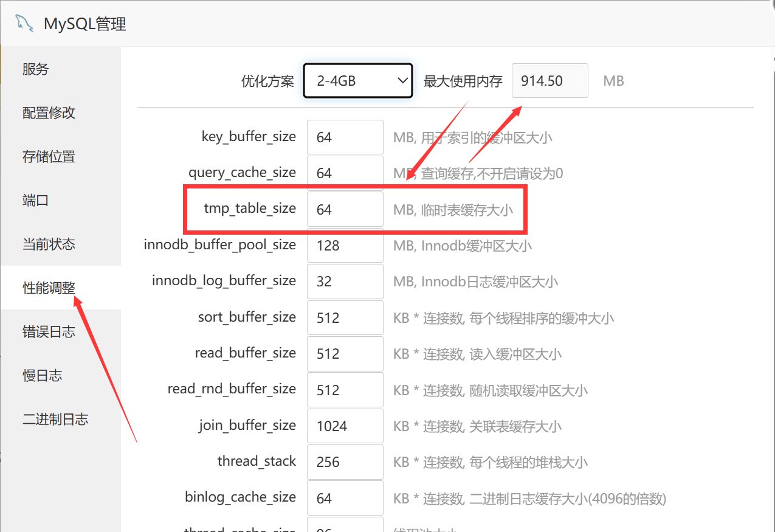This screenshot has width=775, height=532.
Task: Select the 存储位置 sidebar item
Action: pos(49,157)
